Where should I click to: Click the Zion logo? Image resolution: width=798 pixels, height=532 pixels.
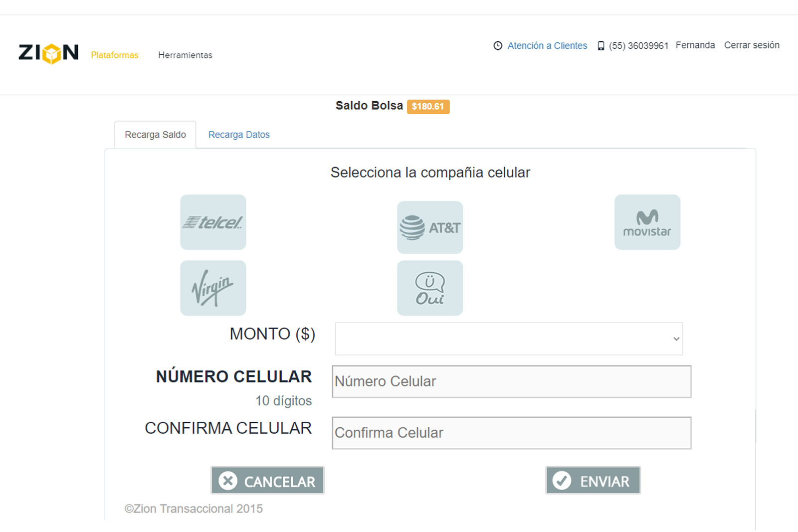coord(48,53)
